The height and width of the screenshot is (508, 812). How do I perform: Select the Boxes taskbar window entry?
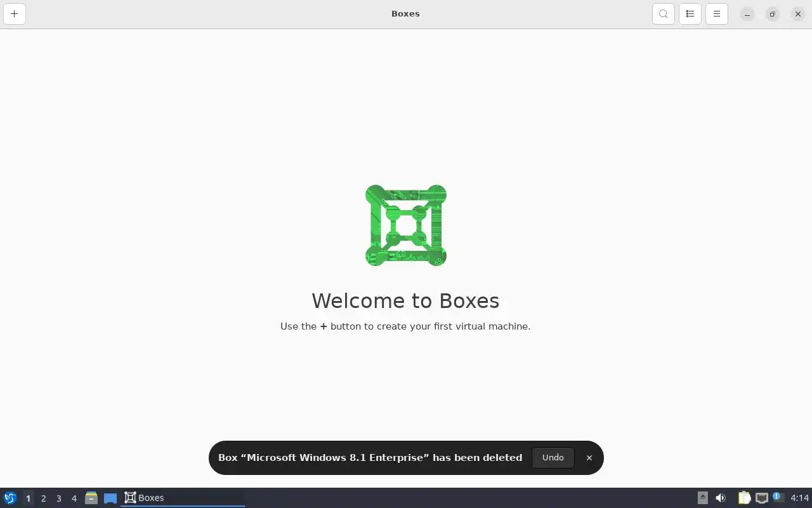183,498
